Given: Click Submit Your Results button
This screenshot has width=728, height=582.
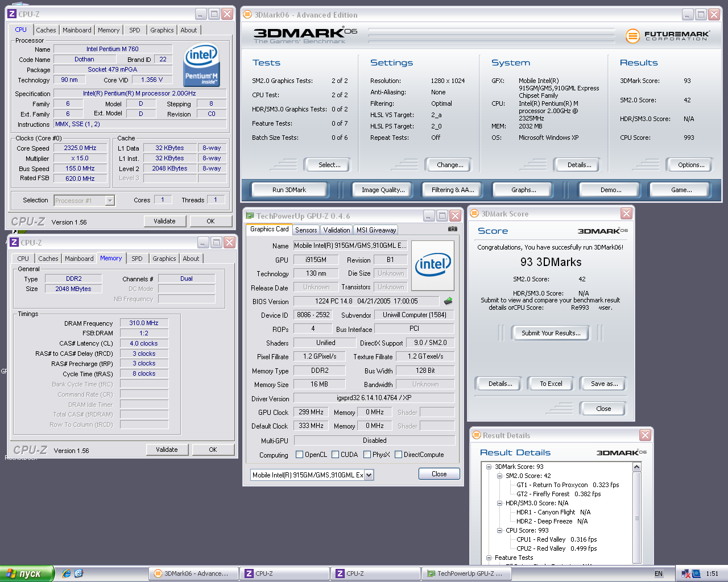Looking at the screenshot, I should pyautogui.click(x=551, y=333).
